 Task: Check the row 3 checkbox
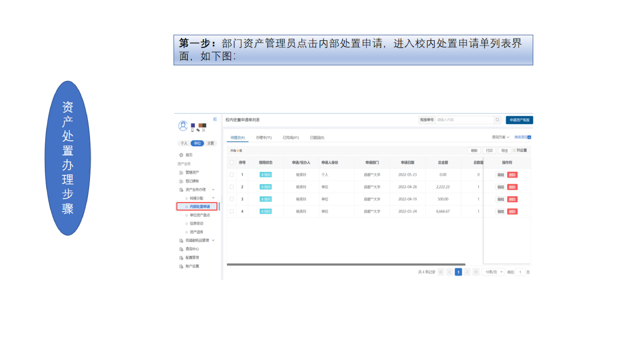coord(232,199)
